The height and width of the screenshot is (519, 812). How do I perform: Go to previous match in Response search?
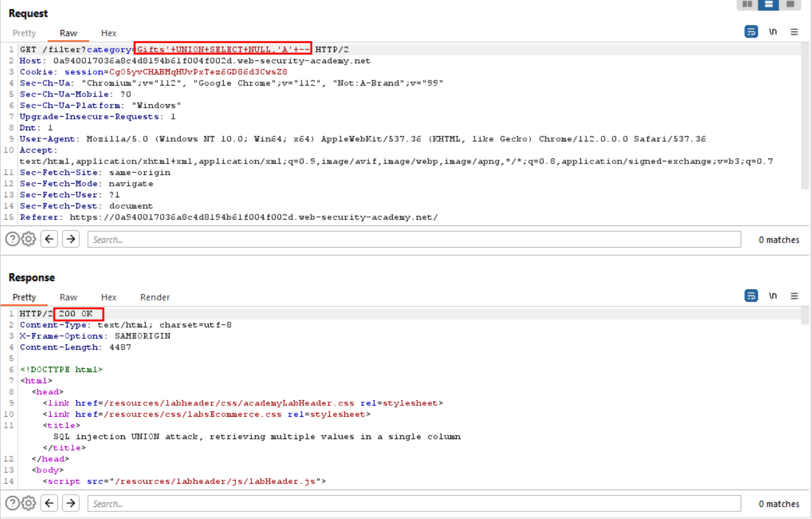point(50,504)
